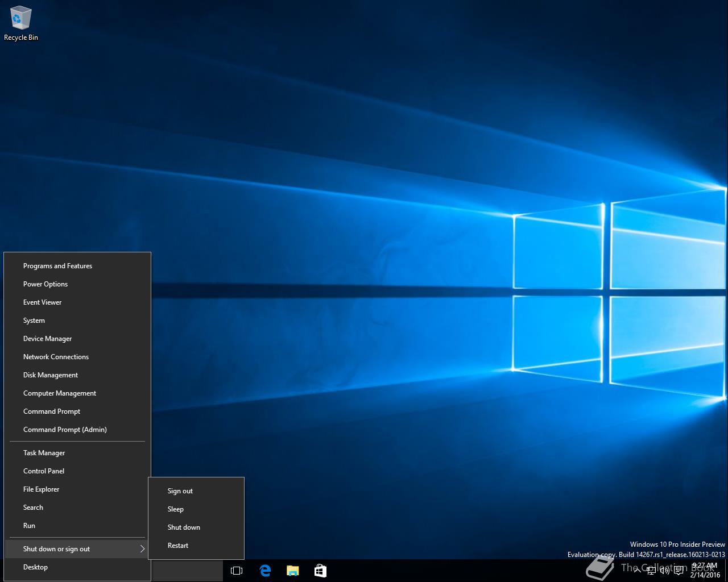Viewport: 728px width, 582px height.
Task: Open Power Options
Action: tap(77, 284)
